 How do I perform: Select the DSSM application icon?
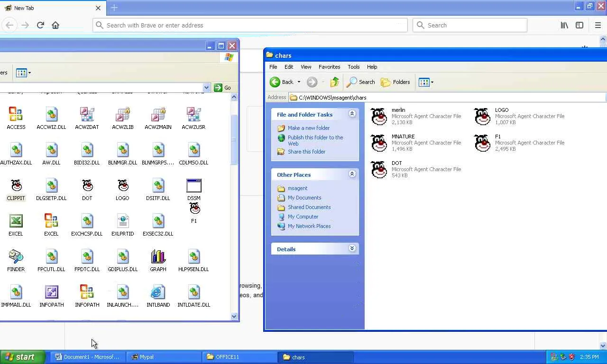[193, 185]
